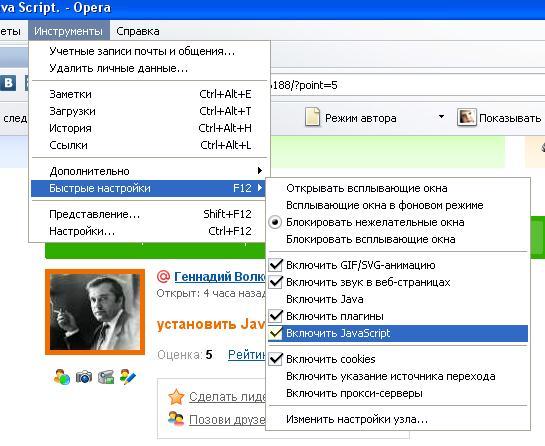Viewport: 545px width, 446px height.
Task: Open the user's avatar photo
Action: [95, 312]
